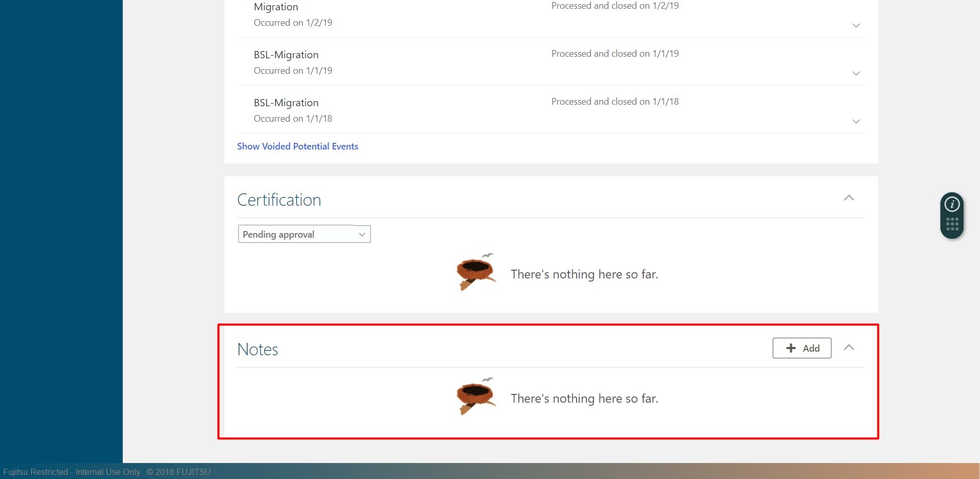
Task: Add a new note with the Add button
Action: point(802,348)
